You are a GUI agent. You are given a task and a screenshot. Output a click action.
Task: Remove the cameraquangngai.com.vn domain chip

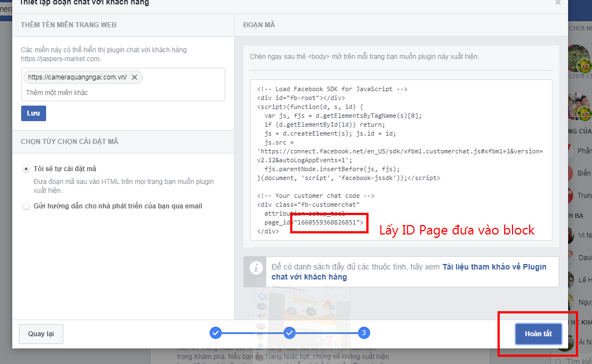(x=135, y=77)
